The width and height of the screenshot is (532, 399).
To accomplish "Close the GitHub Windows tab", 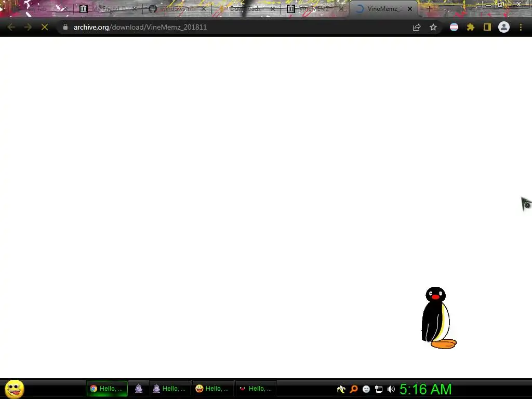I will coord(203,9).
